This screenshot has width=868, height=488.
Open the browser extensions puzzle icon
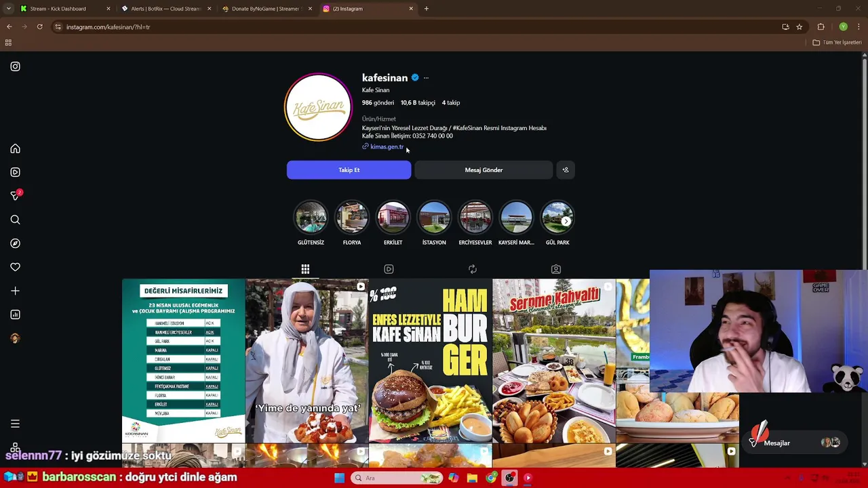(x=821, y=27)
